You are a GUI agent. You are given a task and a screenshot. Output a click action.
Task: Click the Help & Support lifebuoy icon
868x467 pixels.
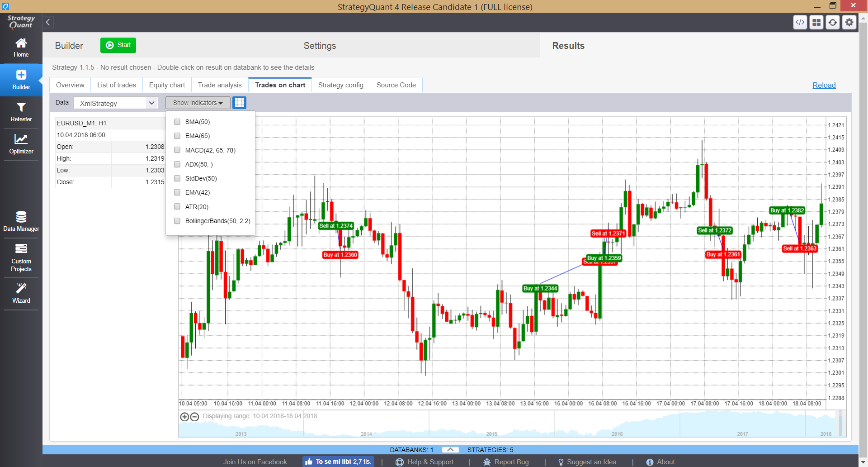pos(400,462)
